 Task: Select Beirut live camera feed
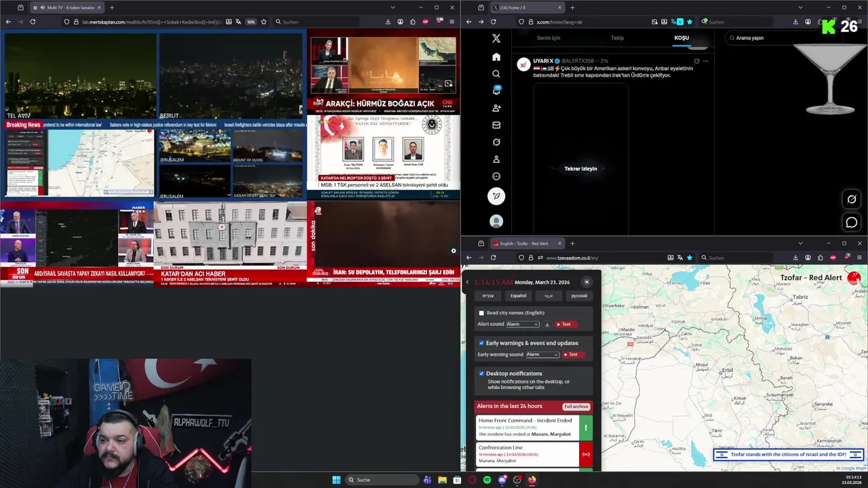click(231, 76)
